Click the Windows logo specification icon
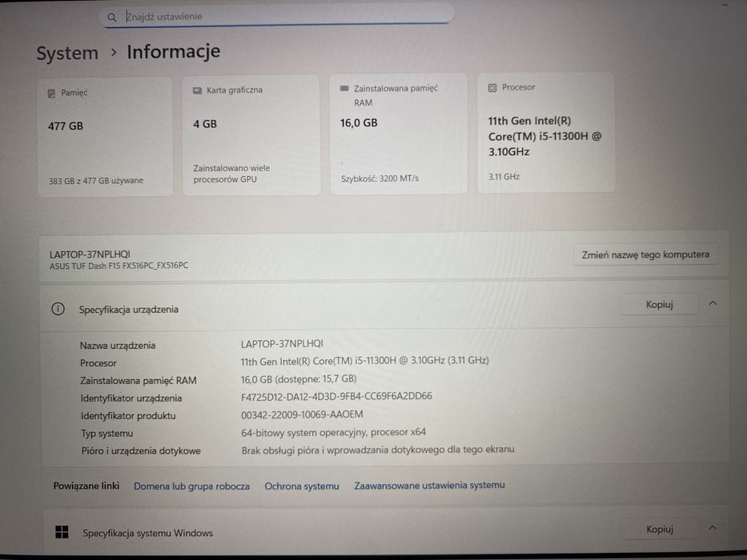747x560 pixels. coord(62,532)
